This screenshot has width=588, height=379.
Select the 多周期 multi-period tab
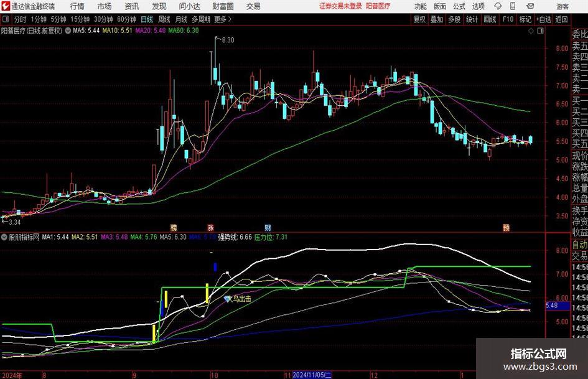pos(201,19)
